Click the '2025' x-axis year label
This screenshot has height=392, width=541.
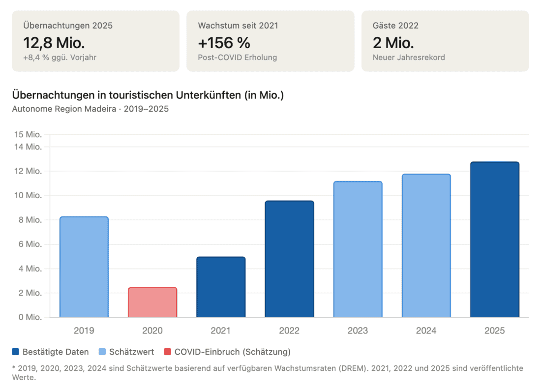494,331
